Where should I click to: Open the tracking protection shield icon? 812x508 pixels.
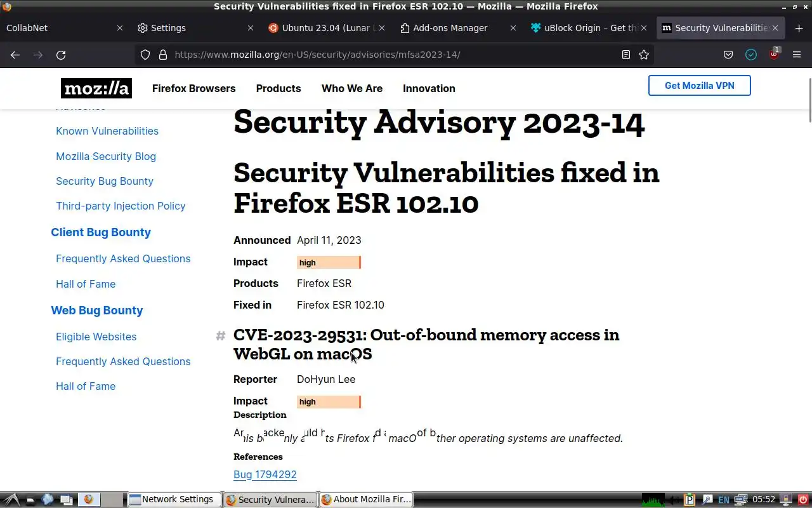(145, 55)
